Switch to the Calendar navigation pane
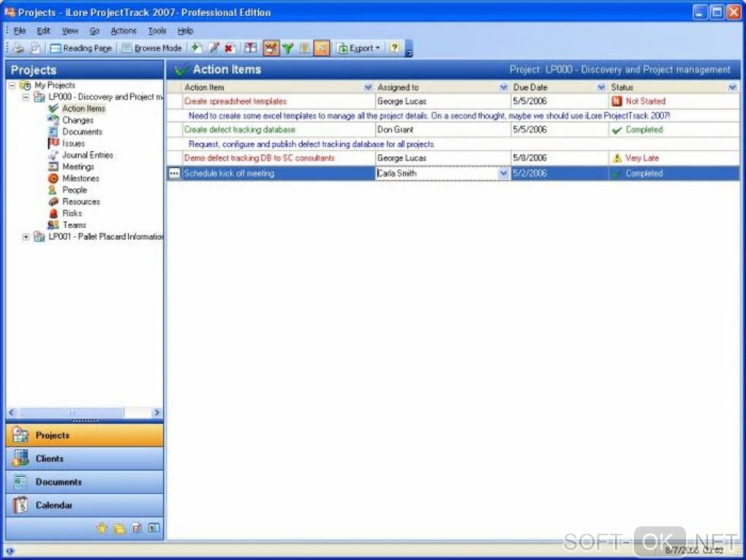 (85, 505)
